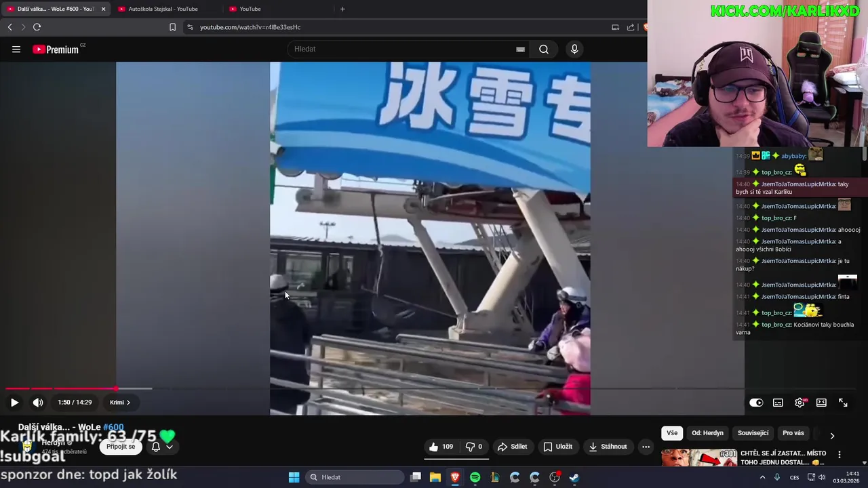Screen dimensions: 868x488
Task: Click chat message 'Kociánovi taky bouchla varna'
Action: click(x=794, y=328)
